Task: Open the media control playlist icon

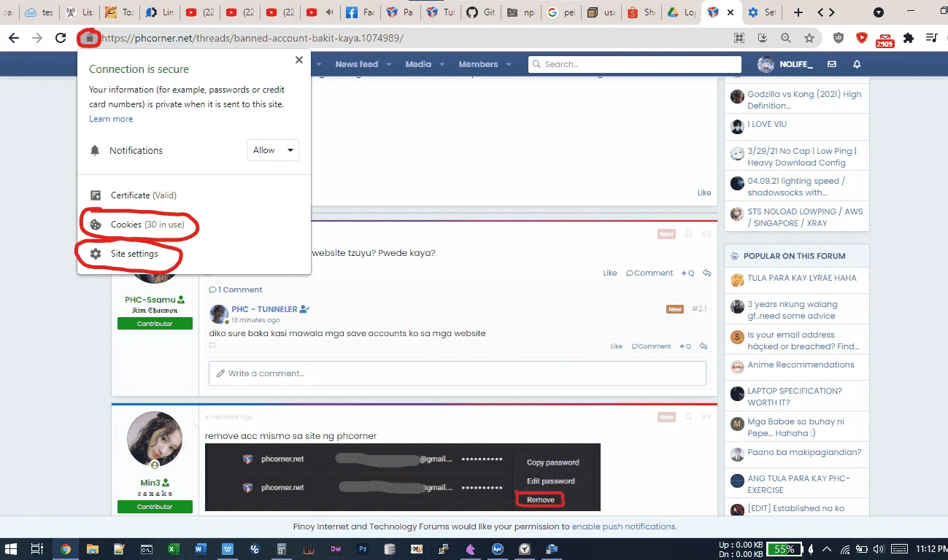Action: point(931,38)
